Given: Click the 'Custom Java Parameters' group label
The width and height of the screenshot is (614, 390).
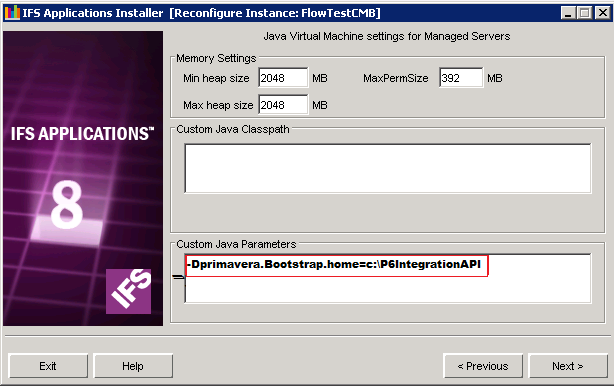Looking at the screenshot, I should [236, 244].
